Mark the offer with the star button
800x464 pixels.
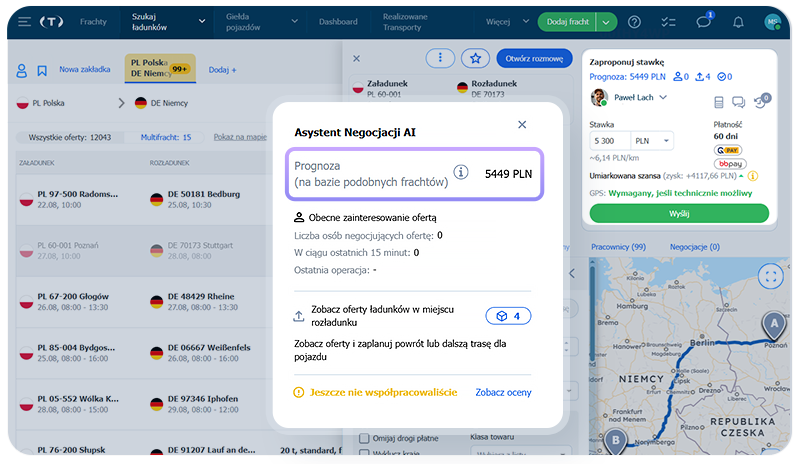click(x=475, y=58)
